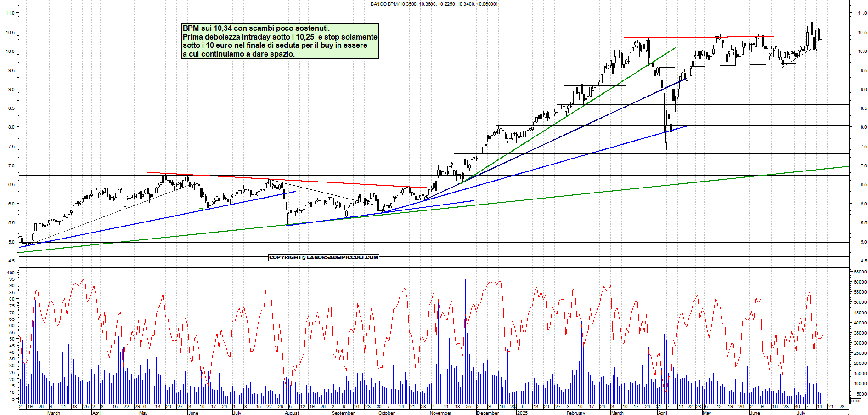Click the line 'a cui continuiamo a dare spazio.'

(239, 54)
